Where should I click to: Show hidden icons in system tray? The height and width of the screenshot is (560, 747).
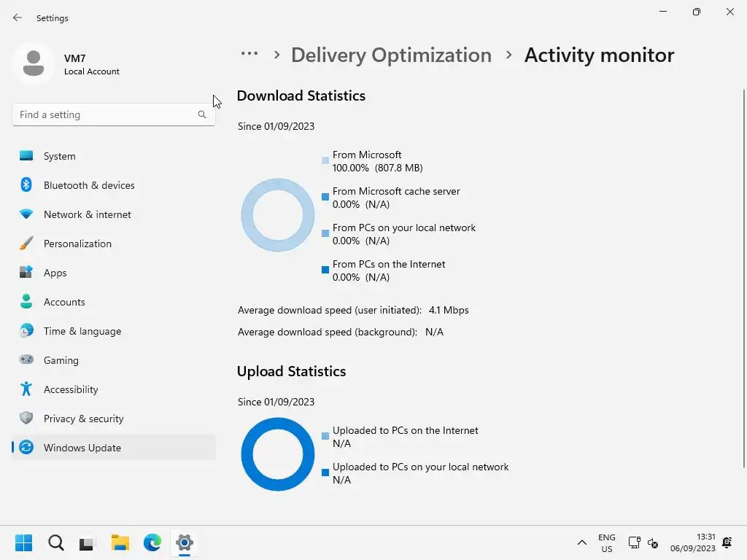tap(581, 542)
